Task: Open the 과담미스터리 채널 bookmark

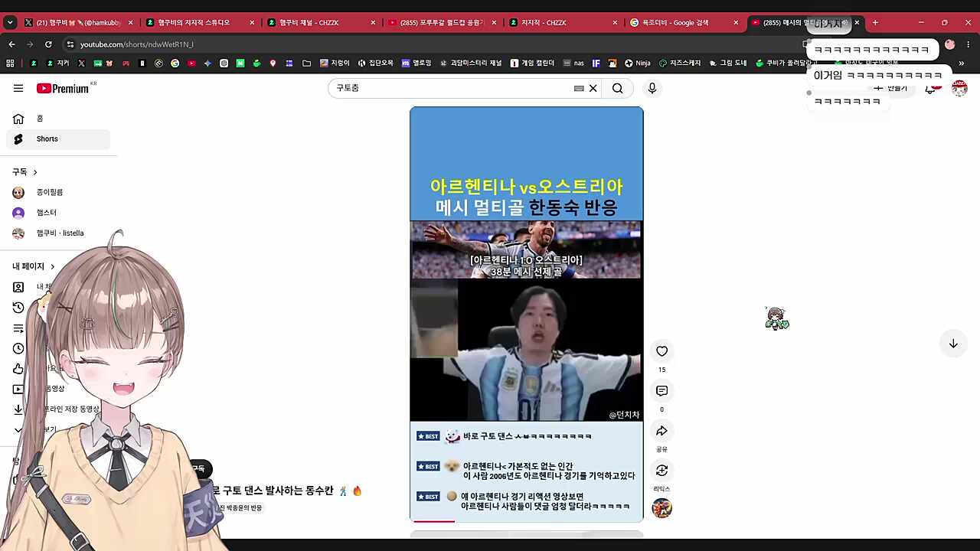Action: [x=470, y=64]
